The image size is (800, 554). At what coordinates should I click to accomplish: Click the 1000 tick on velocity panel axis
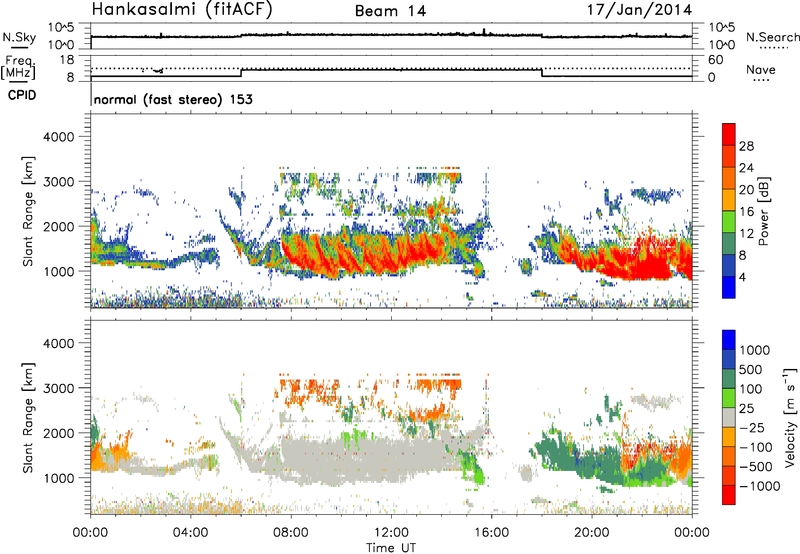pyautogui.click(x=58, y=477)
